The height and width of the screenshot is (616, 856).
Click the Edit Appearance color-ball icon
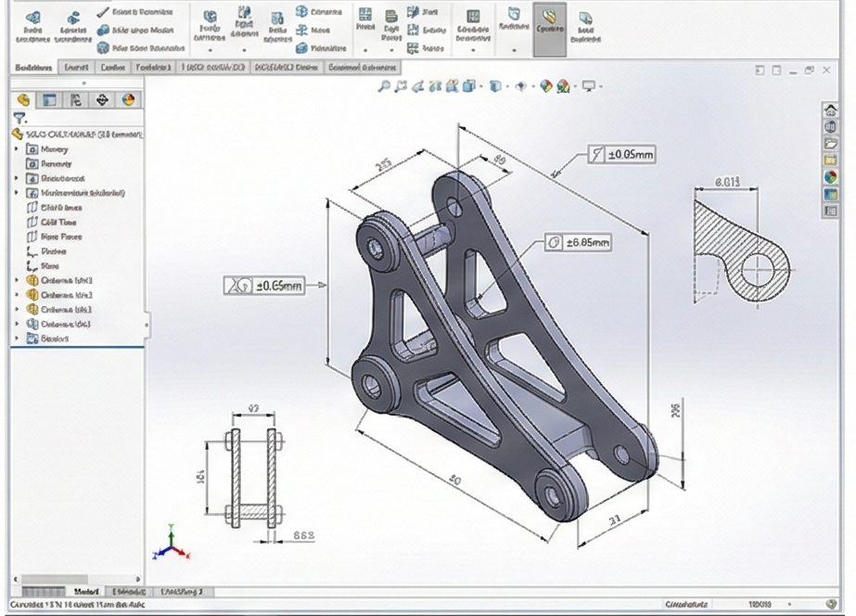546,85
